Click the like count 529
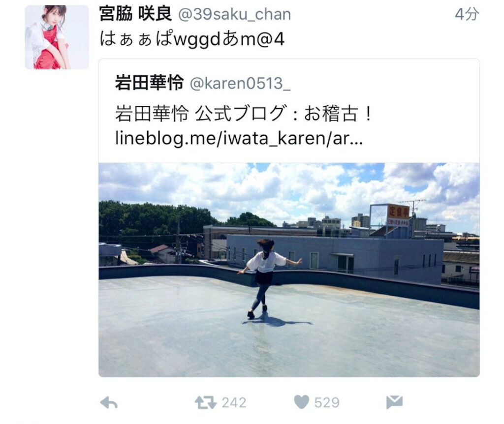This screenshot has height=424, width=504. [327, 403]
